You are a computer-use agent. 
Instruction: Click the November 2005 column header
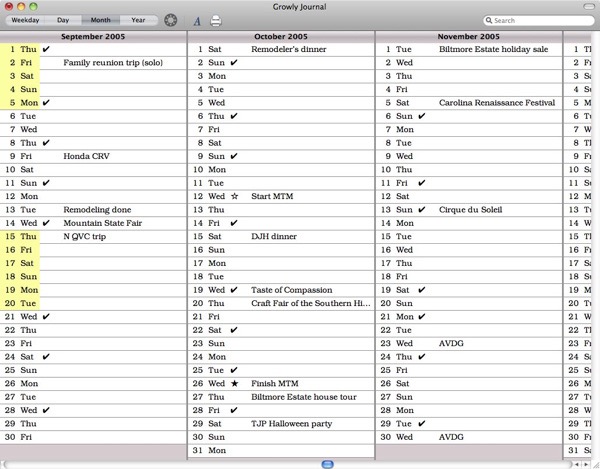(468, 35)
